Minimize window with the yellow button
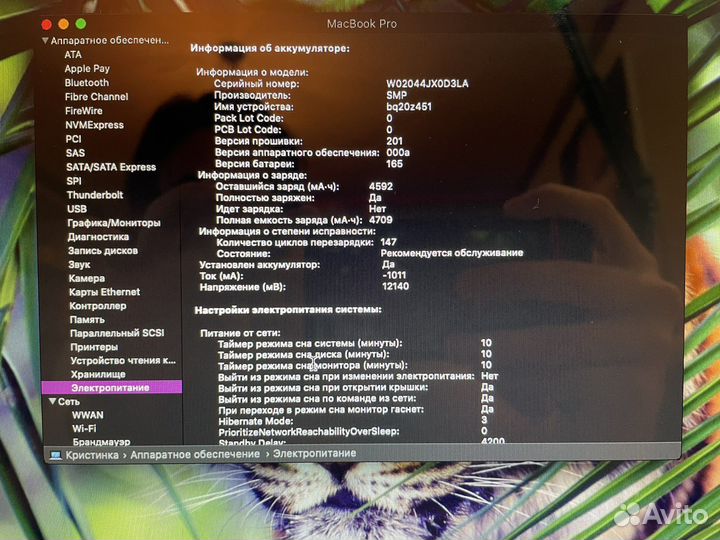 64,24
